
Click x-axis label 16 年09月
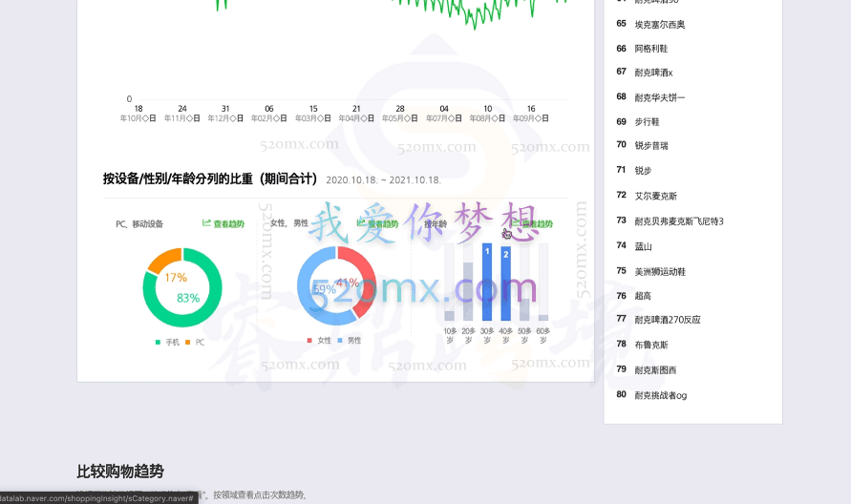click(x=531, y=114)
